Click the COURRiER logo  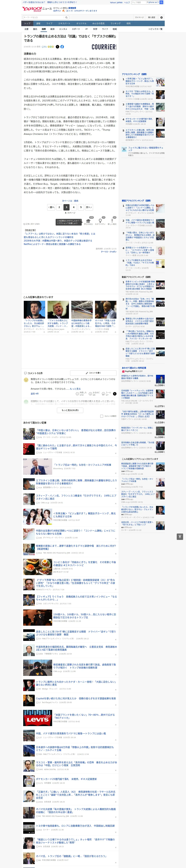tap(104, 47)
